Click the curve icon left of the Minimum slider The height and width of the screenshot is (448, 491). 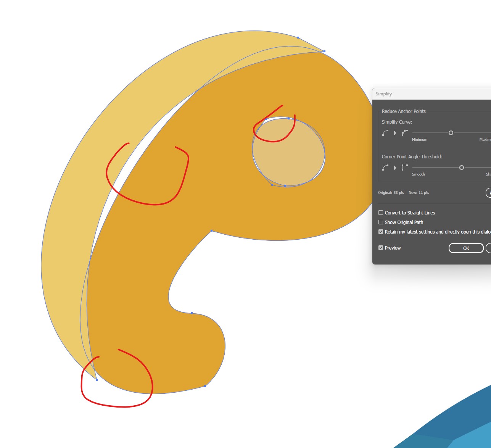coord(385,133)
